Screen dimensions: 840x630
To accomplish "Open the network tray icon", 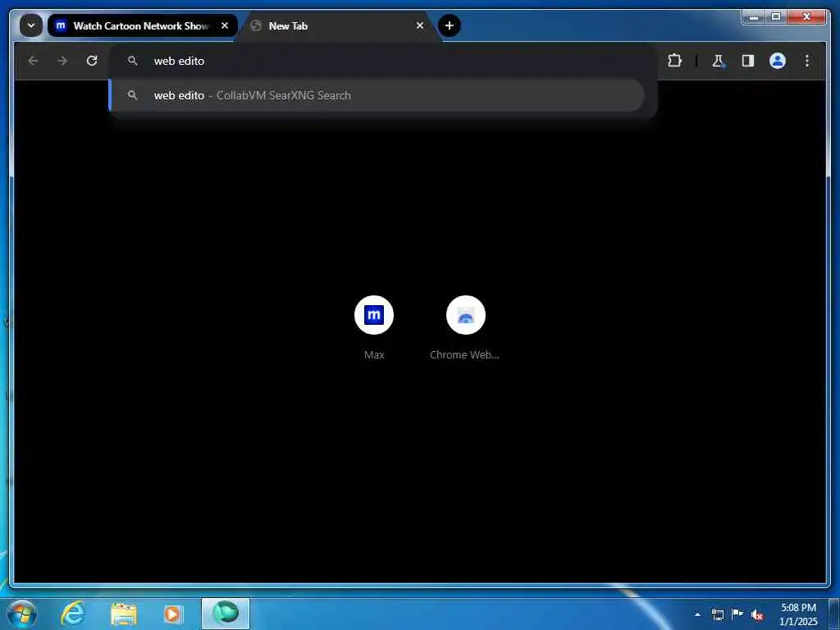I will coord(717,614).
